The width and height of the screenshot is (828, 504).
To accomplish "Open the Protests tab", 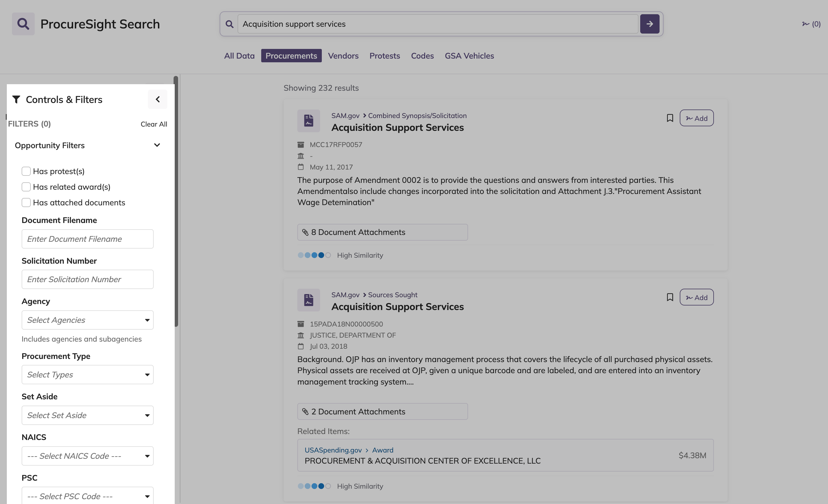I will tap(385, 56).
